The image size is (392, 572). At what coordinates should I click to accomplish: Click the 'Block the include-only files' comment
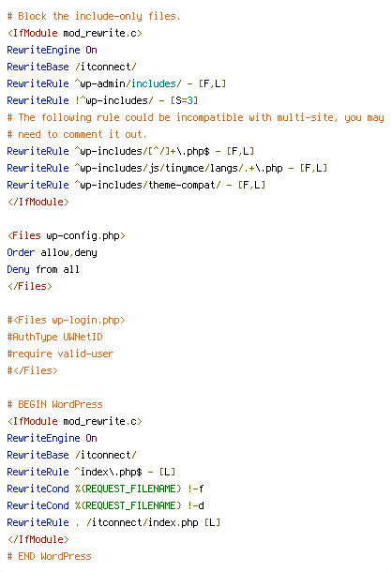point(94,17)
